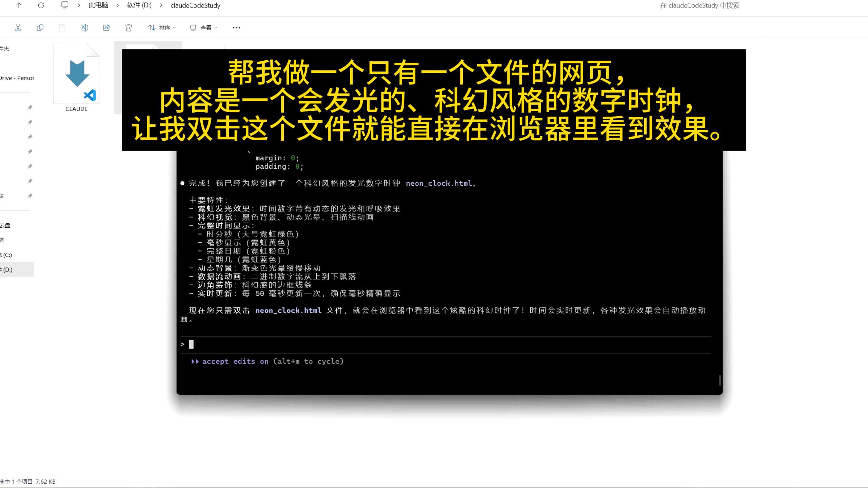Click the Rename icon in toolbar

(84, 28)
